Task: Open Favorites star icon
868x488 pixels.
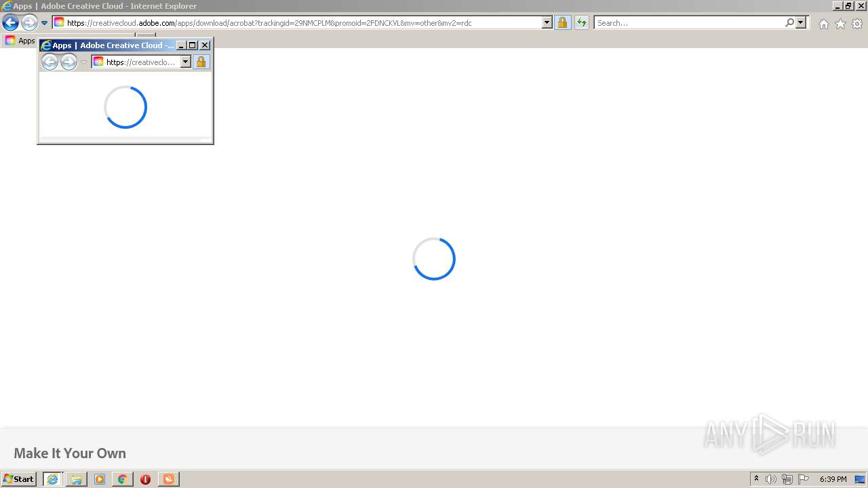Action: point(840,24)
